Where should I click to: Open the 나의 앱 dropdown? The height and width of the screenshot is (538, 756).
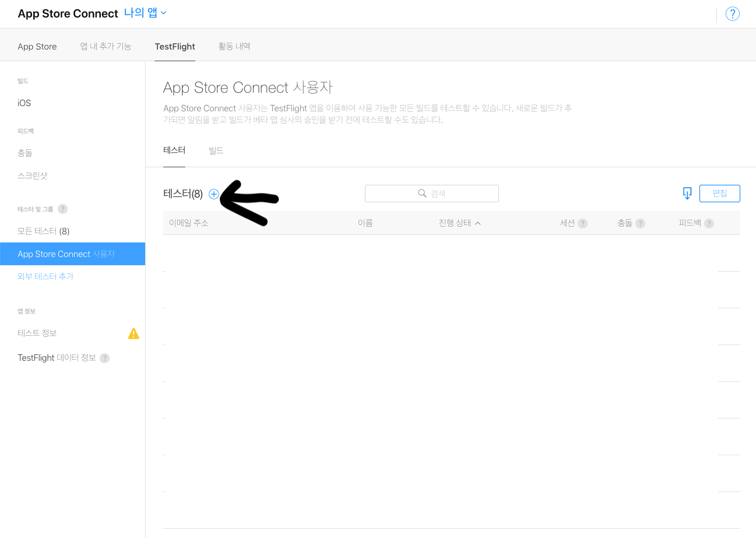[x=145, y=13]
